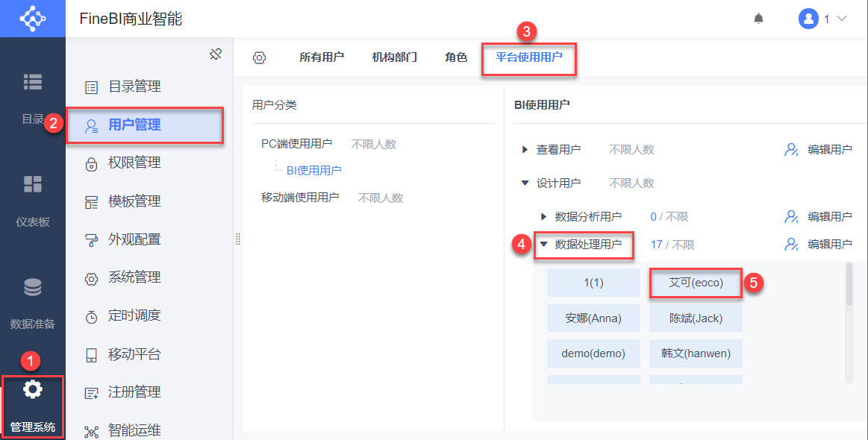Select BI使用用户 tree node

point(314,171)
